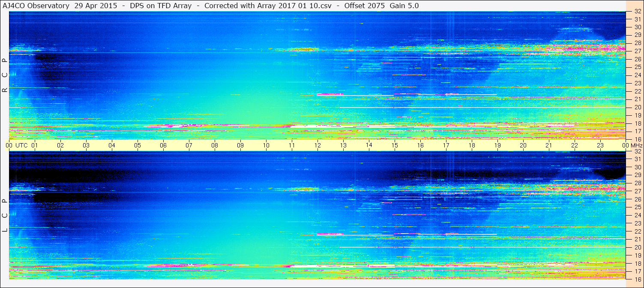Click the 25 frequency label on RCP scale
Screen dimensions: 644x288
(x=638, y=67)
